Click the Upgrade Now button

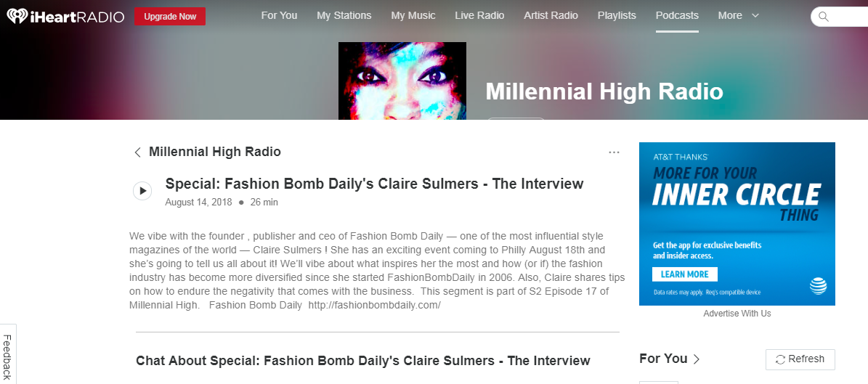tap(170, 17)
